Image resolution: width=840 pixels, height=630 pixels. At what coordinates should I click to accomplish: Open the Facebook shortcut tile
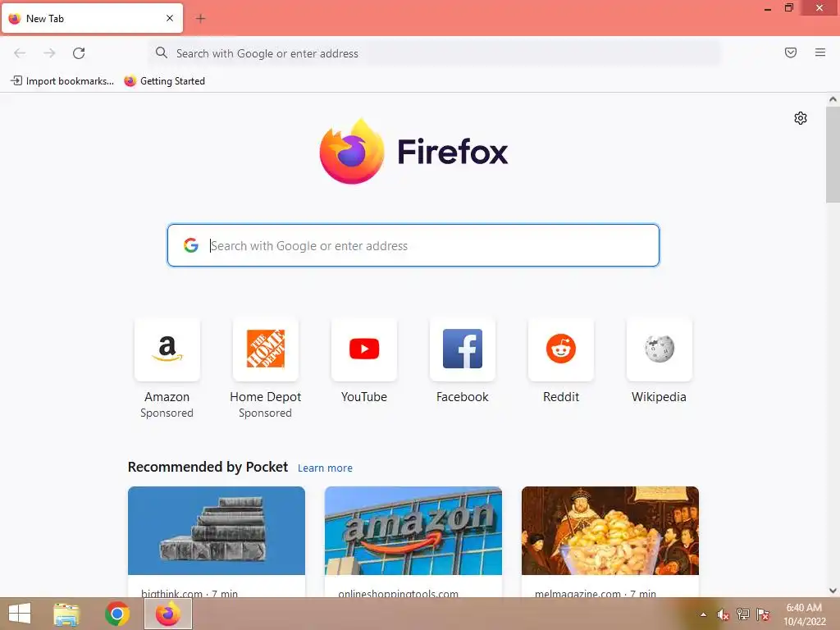tap(463, 349)
